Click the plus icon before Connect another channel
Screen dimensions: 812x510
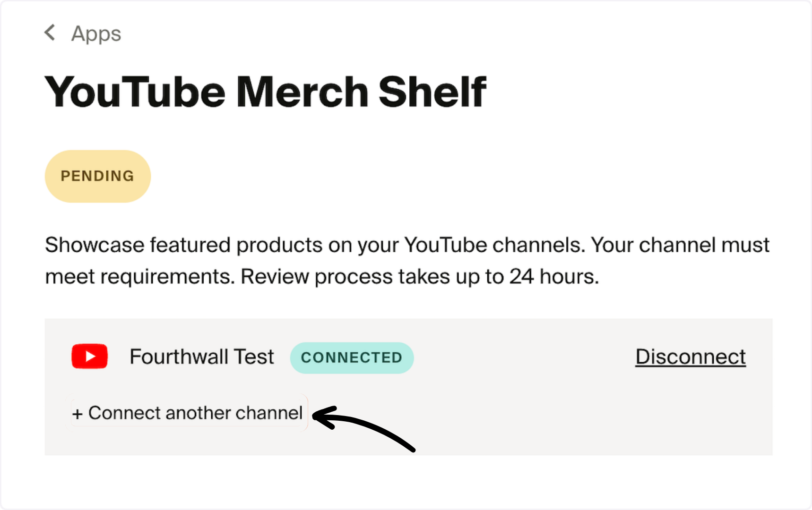78,413
